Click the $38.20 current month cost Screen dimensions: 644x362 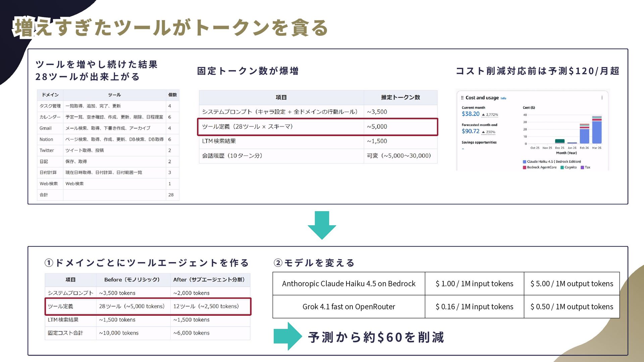coord(471,114)
